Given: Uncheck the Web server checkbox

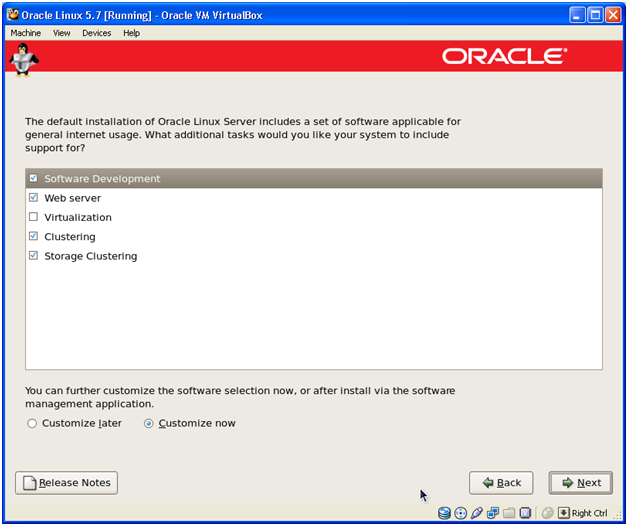Looking at the screenshot, I should click(33, 198).
